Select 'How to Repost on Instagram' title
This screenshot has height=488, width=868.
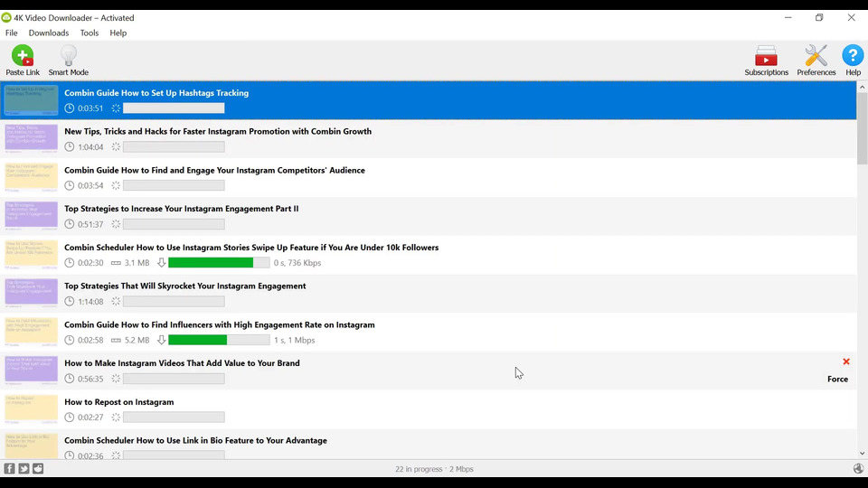pos(119,401)
